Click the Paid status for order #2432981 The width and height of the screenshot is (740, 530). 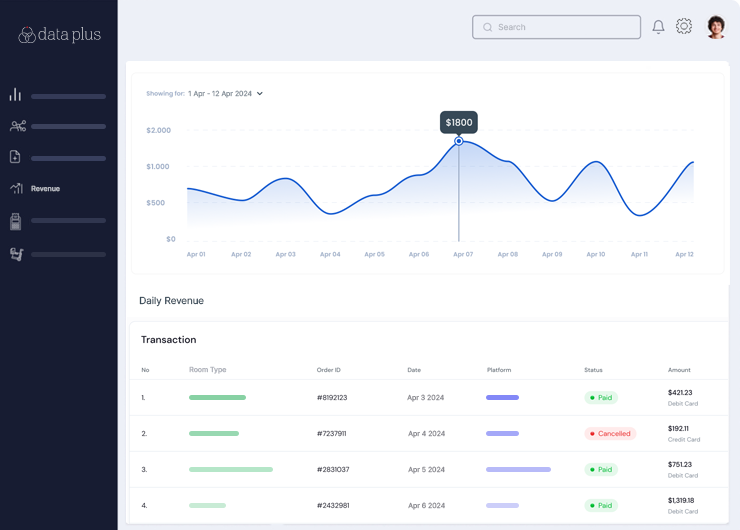601,505
